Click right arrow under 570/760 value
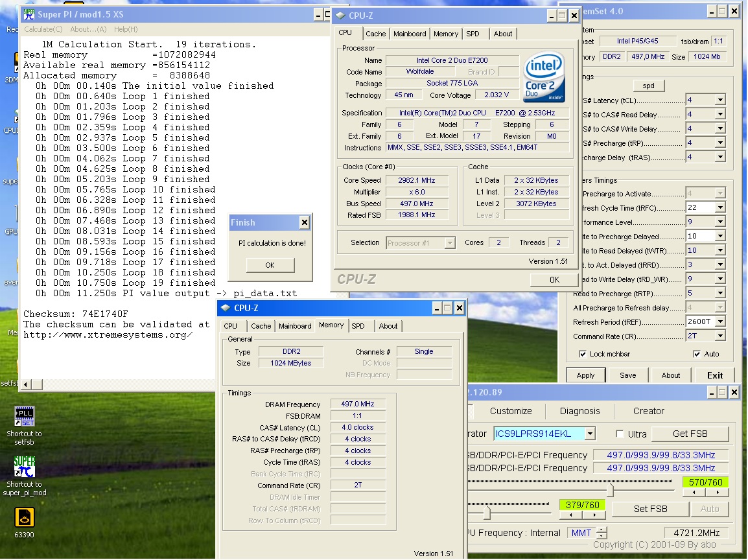This screenshot has width=748, height=560. pos(718,492)
